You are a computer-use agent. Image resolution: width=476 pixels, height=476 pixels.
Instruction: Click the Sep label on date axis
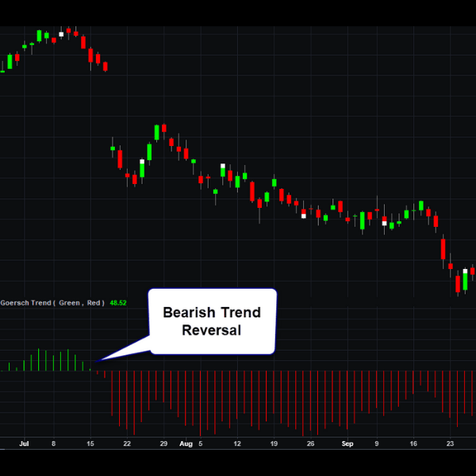[x=347, y=443]
